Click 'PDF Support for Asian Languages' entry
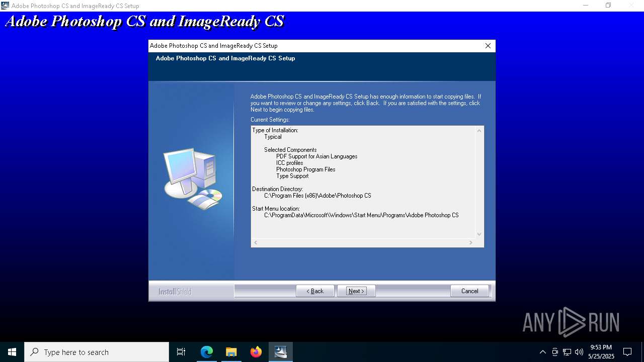This screenshot has width=644, height=362. pos(316,156)
